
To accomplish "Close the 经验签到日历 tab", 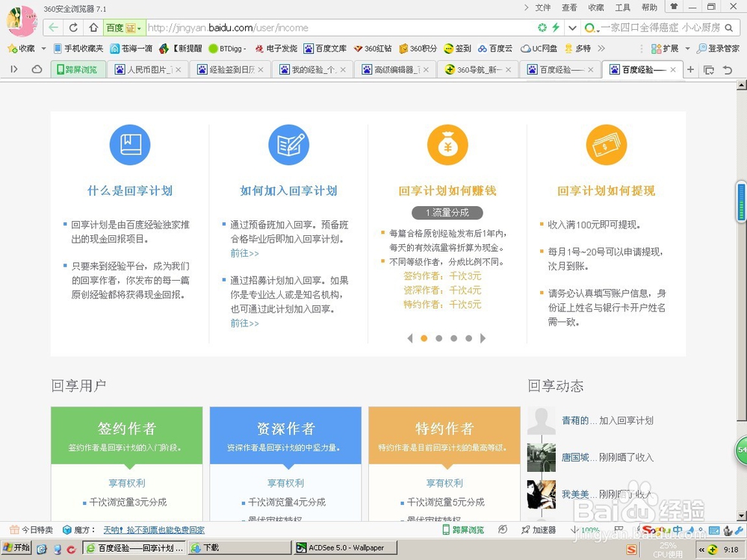I will (x=261, y=69).
